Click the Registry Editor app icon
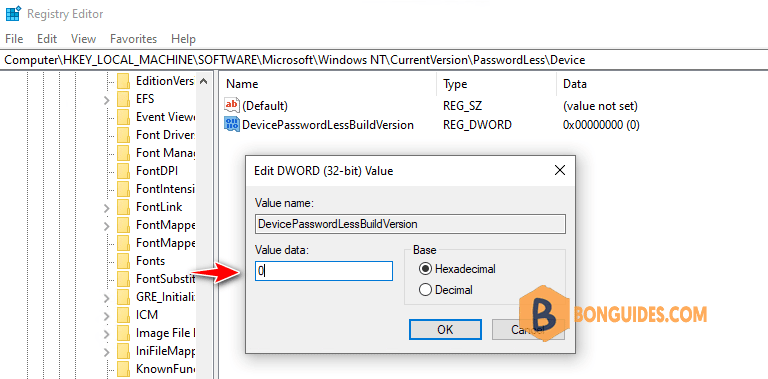This screenshot has height=379, width=768. (x=13, y=13)
